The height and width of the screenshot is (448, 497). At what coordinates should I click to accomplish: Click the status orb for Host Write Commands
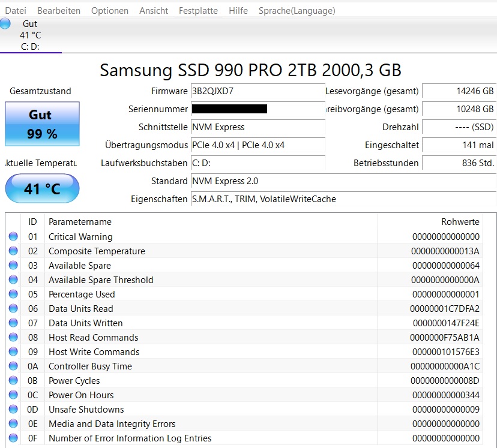point(13,352)
